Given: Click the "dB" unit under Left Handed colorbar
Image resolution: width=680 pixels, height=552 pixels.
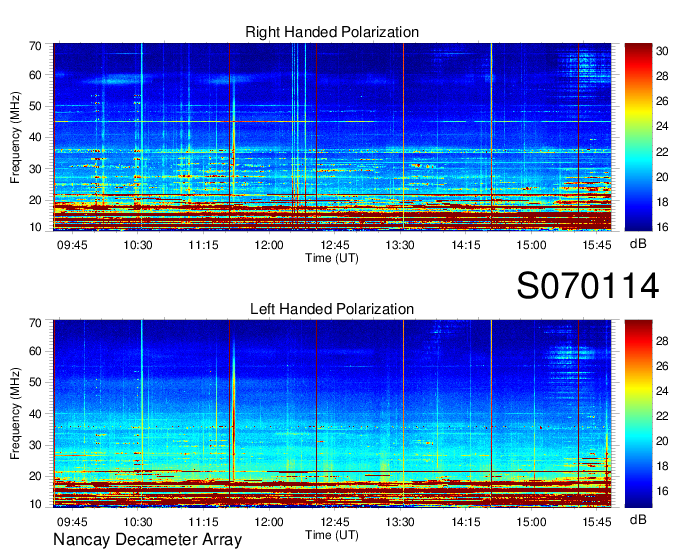Looking at the screenshot, I should click(x=638, y=519).
